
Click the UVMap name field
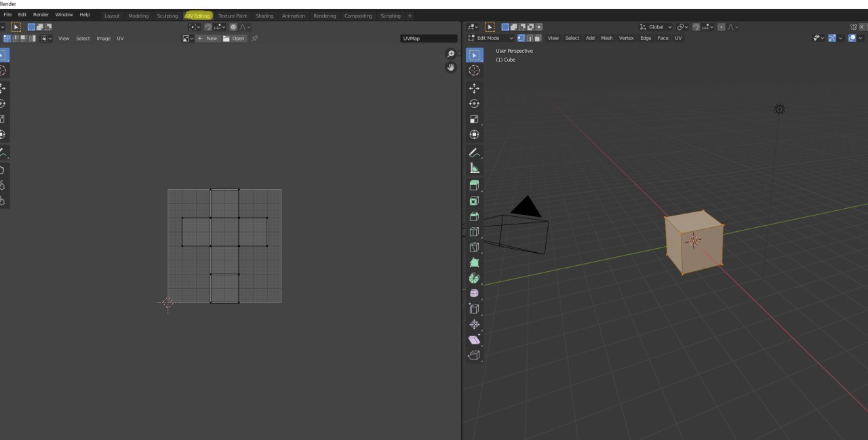(x=429, y=39)
